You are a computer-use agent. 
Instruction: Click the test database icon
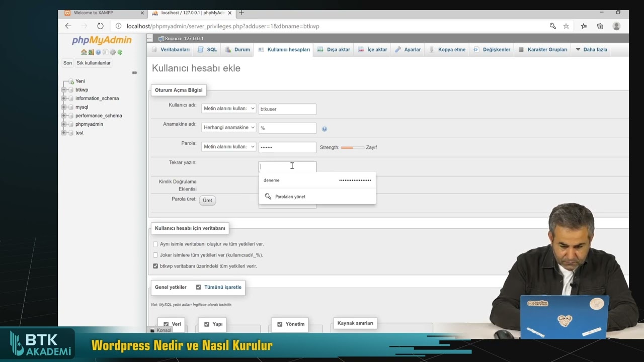pyautogui.click(x=71, y=133)
